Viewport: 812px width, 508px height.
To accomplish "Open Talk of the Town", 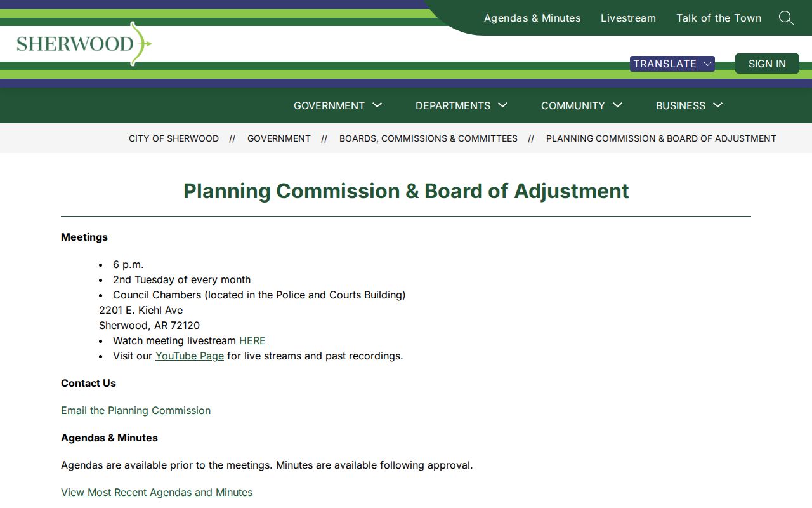I will 719,18.
